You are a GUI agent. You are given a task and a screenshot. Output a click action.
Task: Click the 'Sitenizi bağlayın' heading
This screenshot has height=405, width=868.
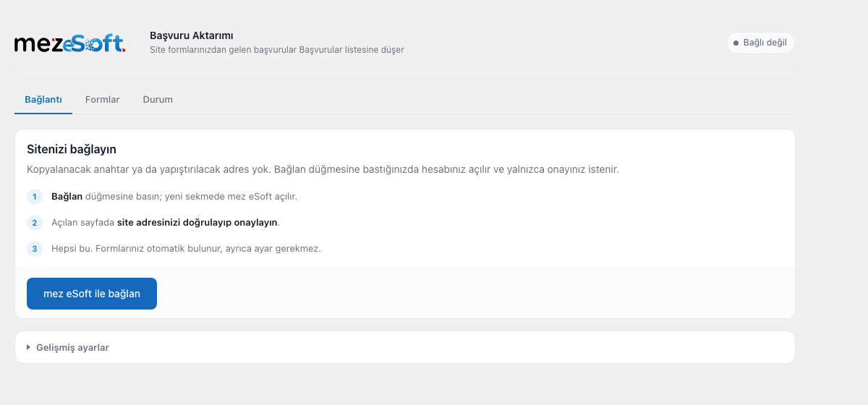pyautogui.click(x=72, y=149)
